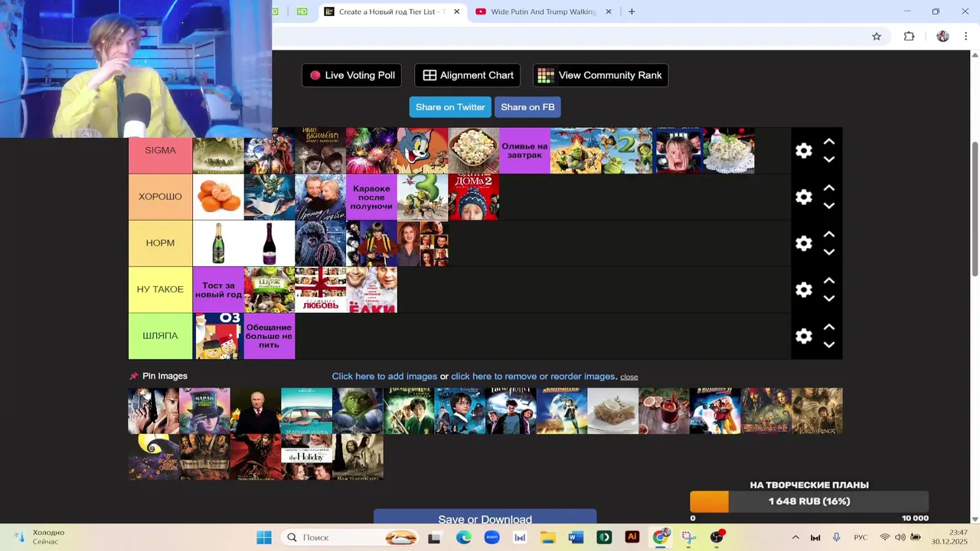Image resolution: width=980 pixels, height=551 pixels.
Task: Select SIGMA tier label
Action: [160, 151]
